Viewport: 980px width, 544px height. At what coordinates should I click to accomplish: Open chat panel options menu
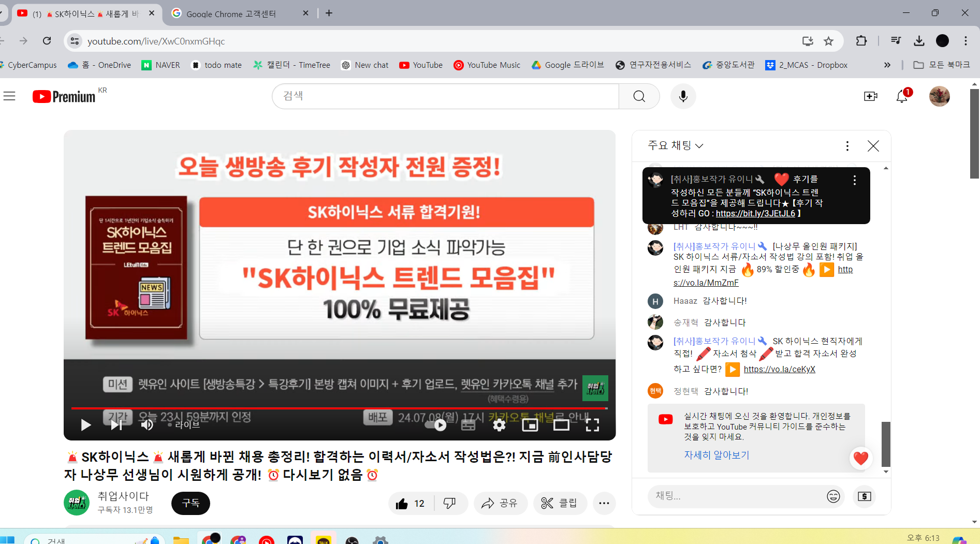(x=847, y=146)
